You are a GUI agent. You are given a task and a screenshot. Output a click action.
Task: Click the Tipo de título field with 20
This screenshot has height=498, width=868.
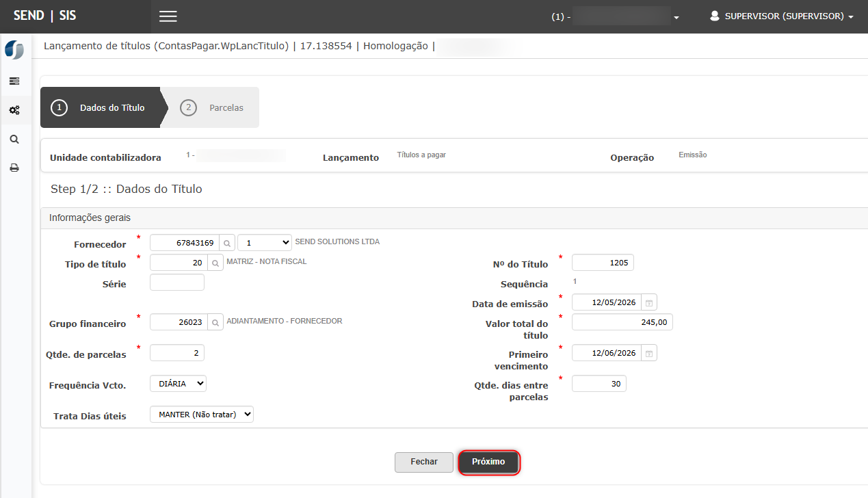178,263
